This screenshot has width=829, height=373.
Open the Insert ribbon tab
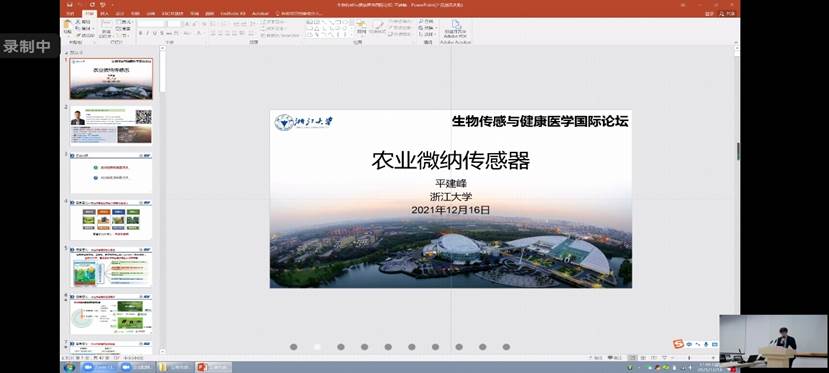coord(104,13)
